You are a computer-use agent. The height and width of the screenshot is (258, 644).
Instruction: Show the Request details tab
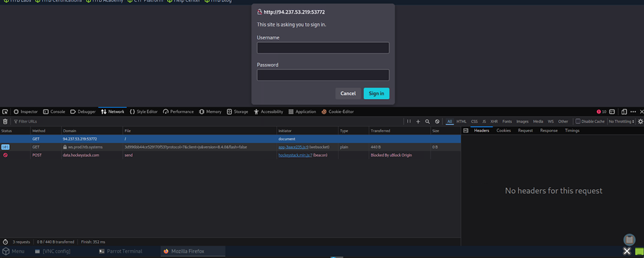tap(525, 131)
